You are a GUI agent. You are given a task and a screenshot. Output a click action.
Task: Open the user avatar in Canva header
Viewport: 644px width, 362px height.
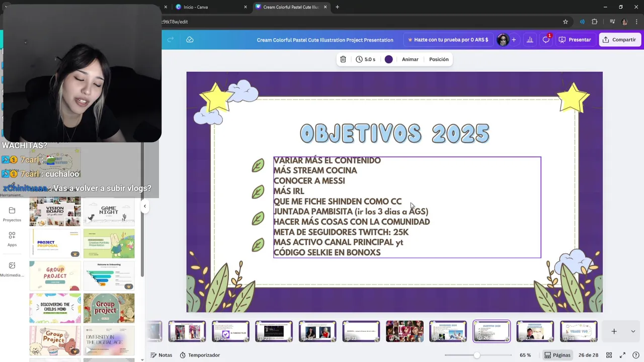pos(502,40)
